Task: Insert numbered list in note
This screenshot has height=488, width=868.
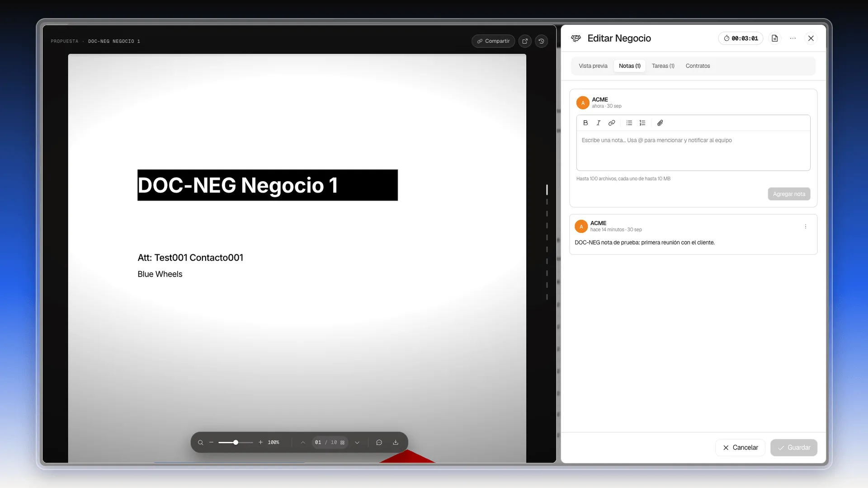Action: point(642,123)
